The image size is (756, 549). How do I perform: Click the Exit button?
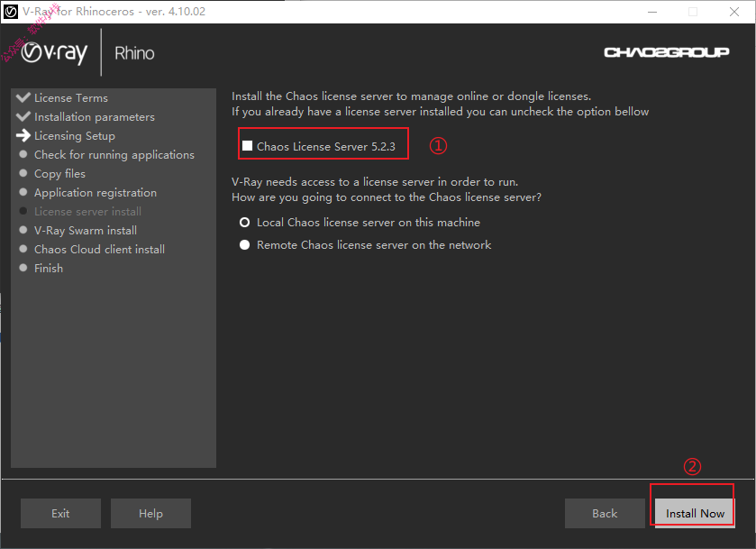pos(60,513)
